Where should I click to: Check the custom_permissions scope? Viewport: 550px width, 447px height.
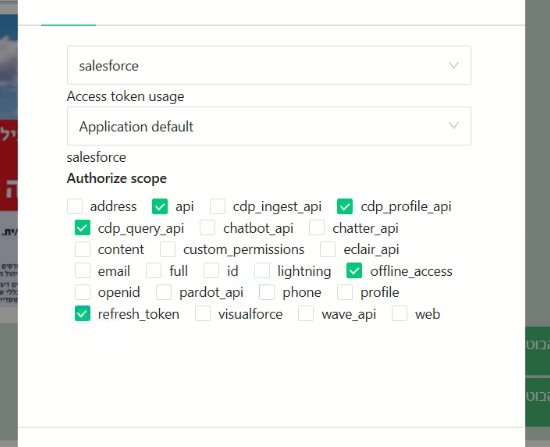(x=168, y=249)
